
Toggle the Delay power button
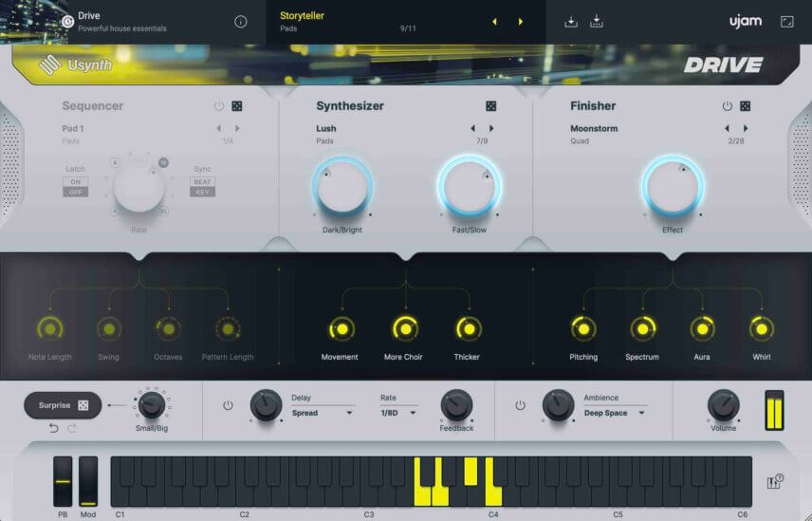[x=228, y=405]
